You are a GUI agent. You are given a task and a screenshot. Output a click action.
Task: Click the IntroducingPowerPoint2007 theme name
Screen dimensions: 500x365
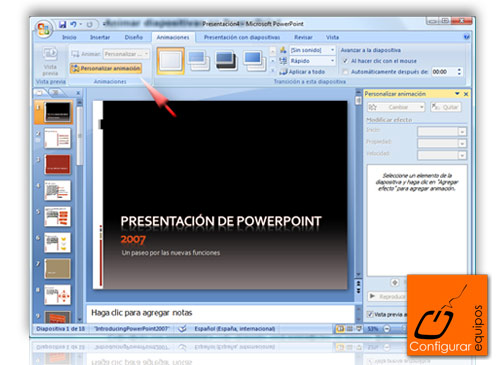pyautogui.click(x=132, y=329)
